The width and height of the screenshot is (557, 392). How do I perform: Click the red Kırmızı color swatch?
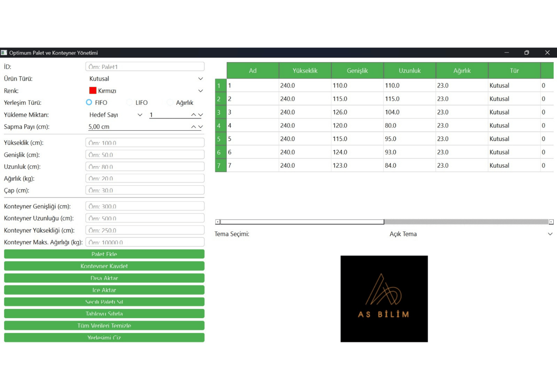click(x=93, y=90)
